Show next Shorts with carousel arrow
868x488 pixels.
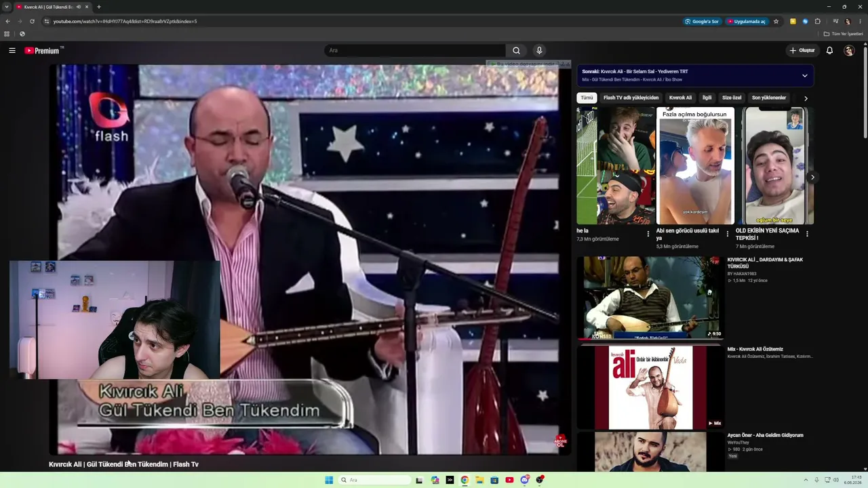(812, 178)
